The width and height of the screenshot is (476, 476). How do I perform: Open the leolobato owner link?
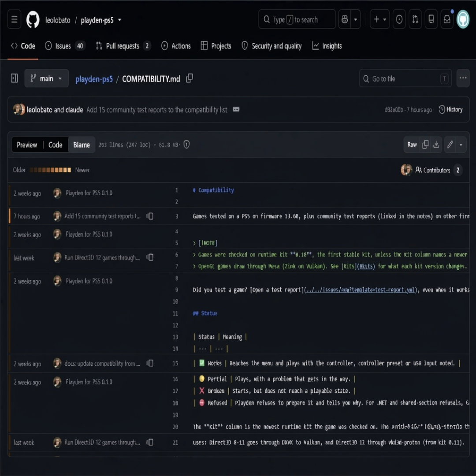58,20
